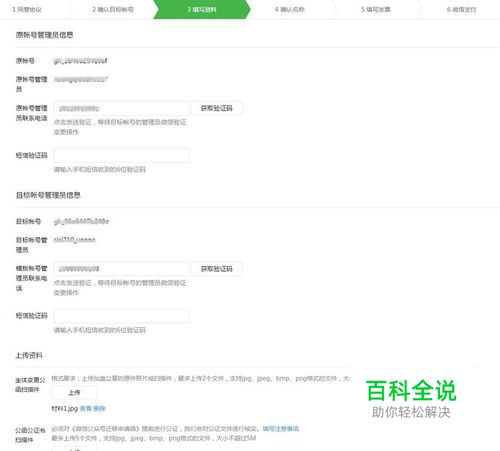This screenshot has height=451, width=500.
Task: Click the target account admin name text
Action: [75, 240]
